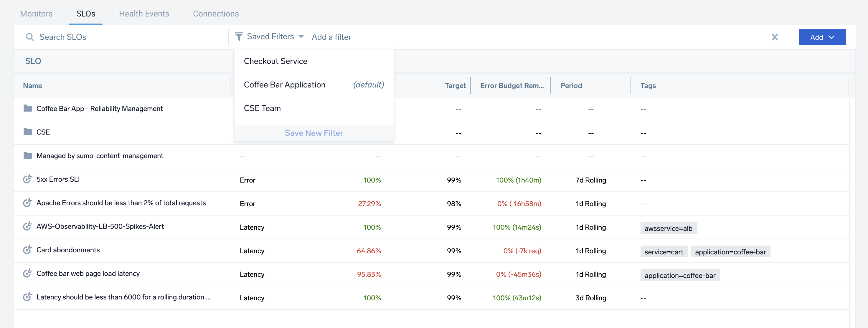This screenshot has width=868, height=328.
Task: Open the Health Events tab
Action: pyautogui.click(x=144, y=14)
